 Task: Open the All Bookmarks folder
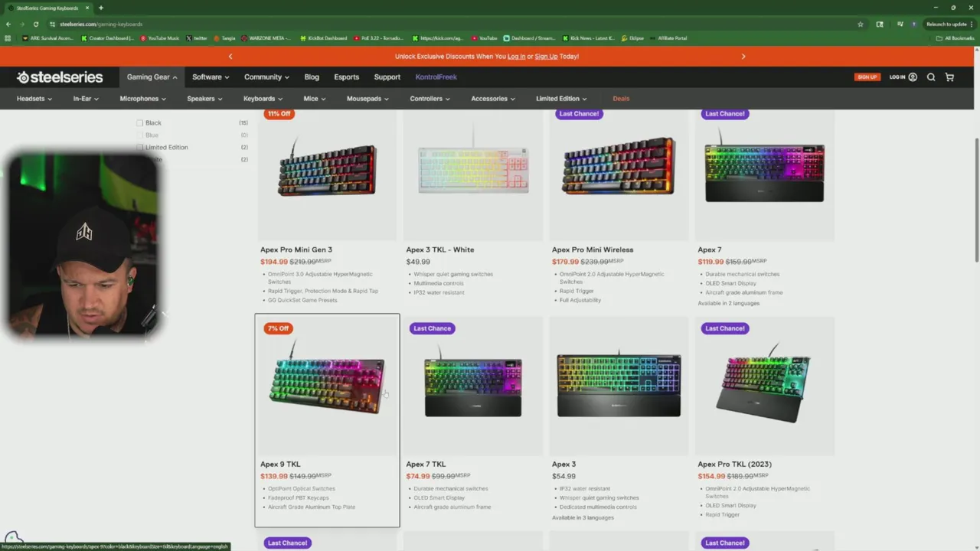[x=955, y=37]
